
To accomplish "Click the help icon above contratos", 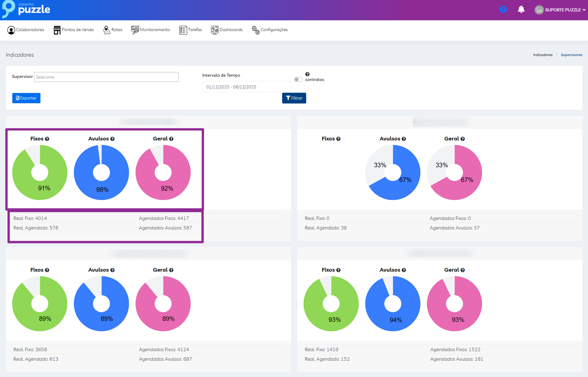I will click(x=307, y=74).
